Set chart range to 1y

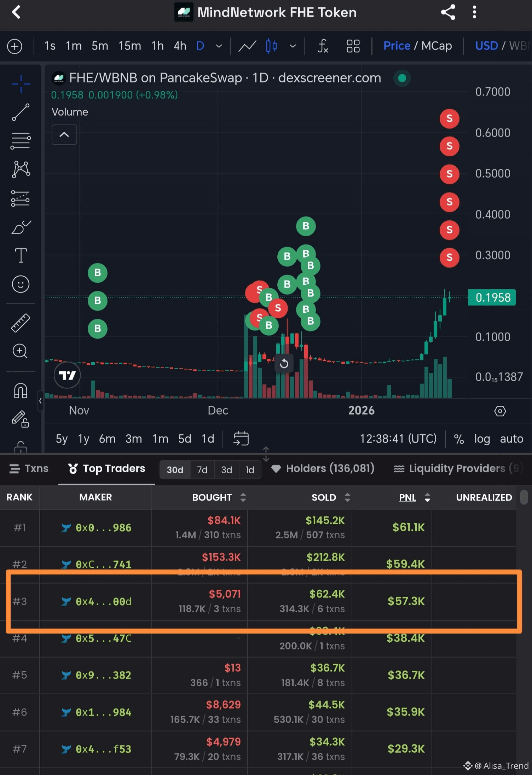coord(83,439)
